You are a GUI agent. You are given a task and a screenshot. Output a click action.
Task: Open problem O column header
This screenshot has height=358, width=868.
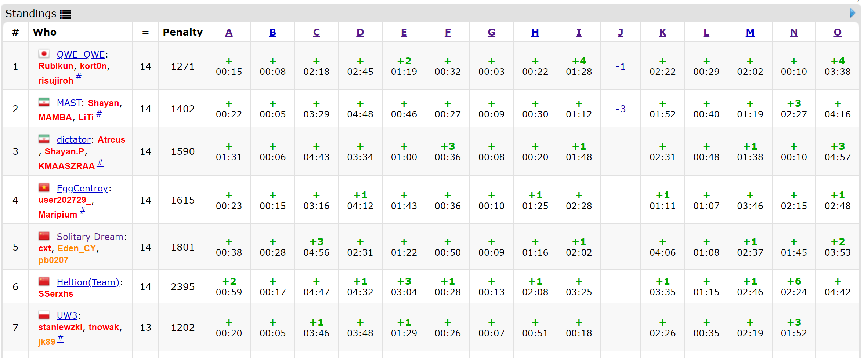837,32
